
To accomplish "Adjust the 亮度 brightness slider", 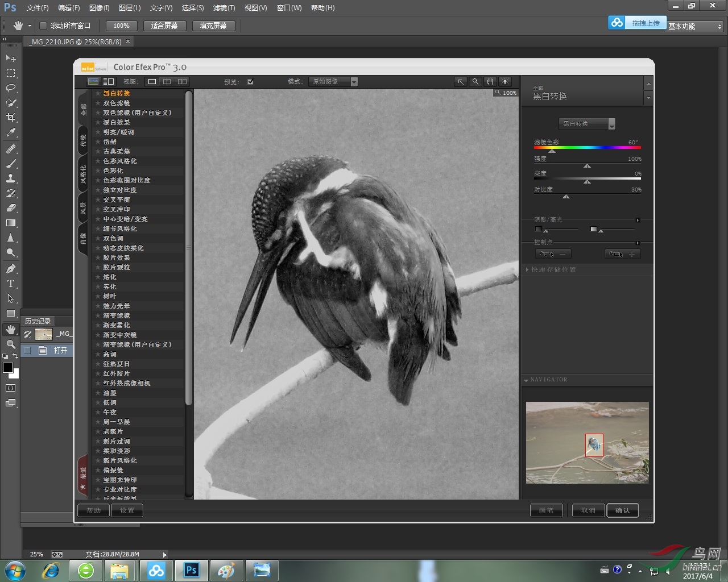I will (x=587, y=181).
